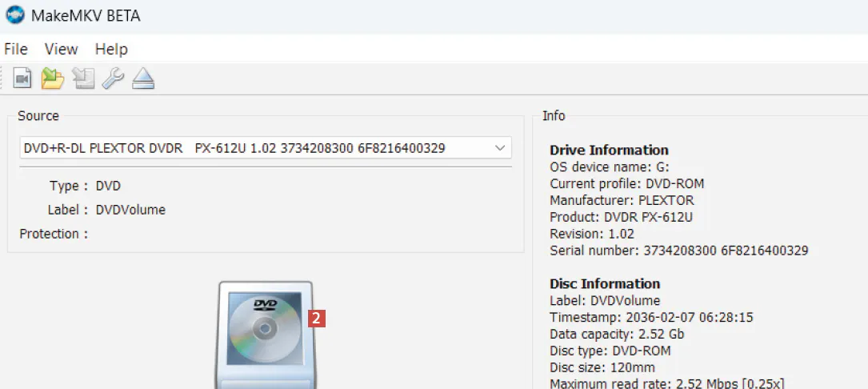Click the 'Disc Information' heading
This screenshot has height=389, width=868.
coord(605,283)
